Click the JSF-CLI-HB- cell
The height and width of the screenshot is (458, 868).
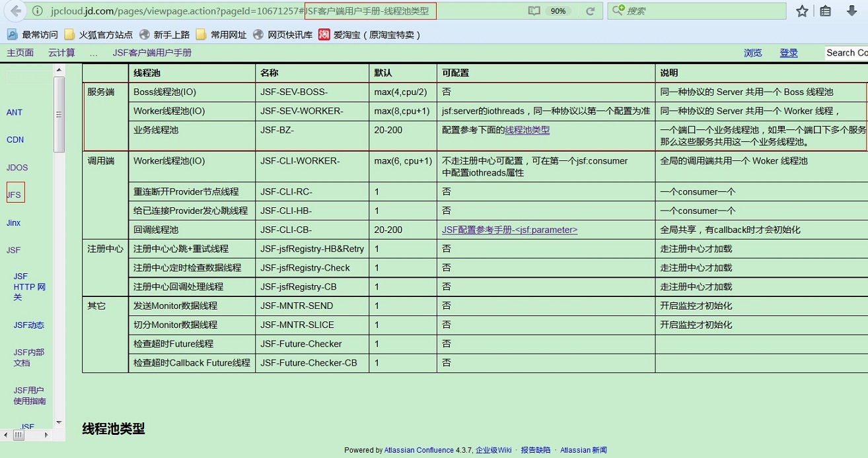click(x=312, y=211)
